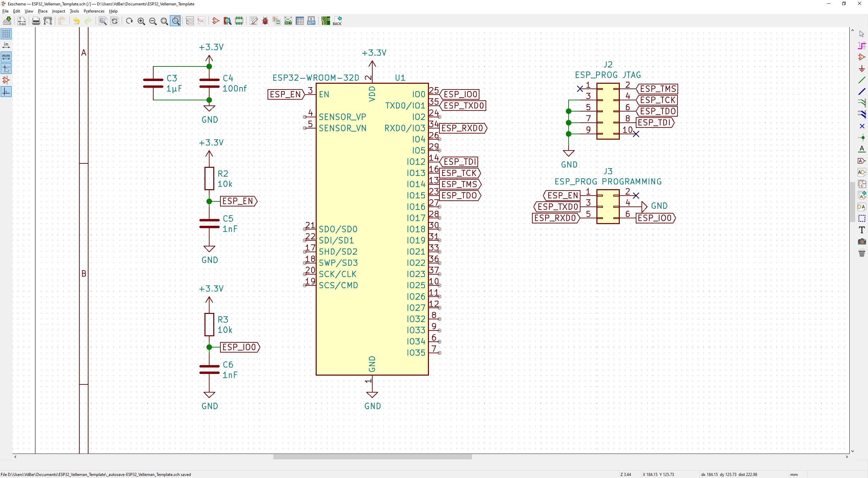Leave current sheet icon

[x=201, y=21]
